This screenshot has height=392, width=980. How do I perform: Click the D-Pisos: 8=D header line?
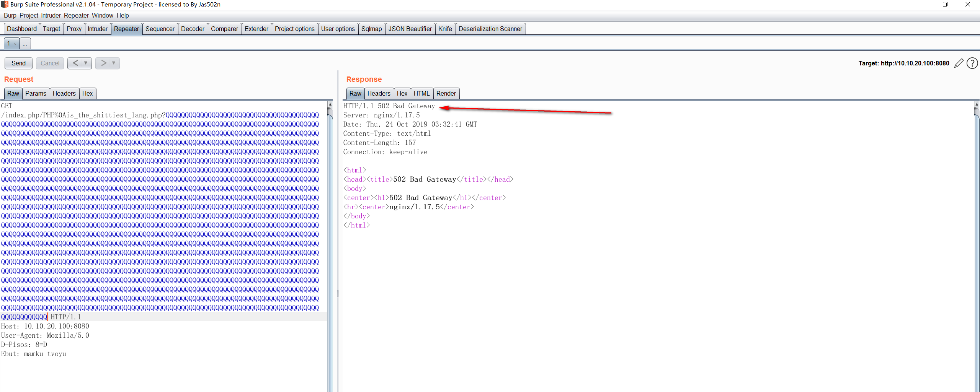24,345
